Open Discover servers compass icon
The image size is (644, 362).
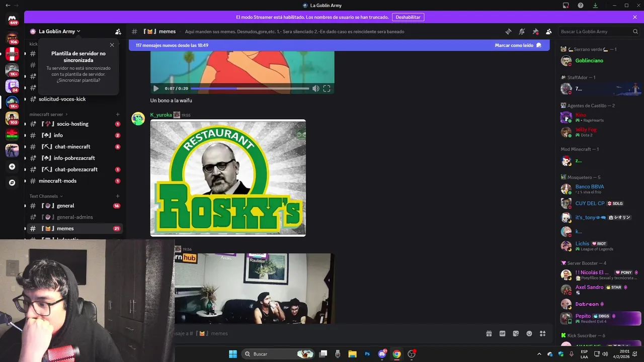[12, 183]
